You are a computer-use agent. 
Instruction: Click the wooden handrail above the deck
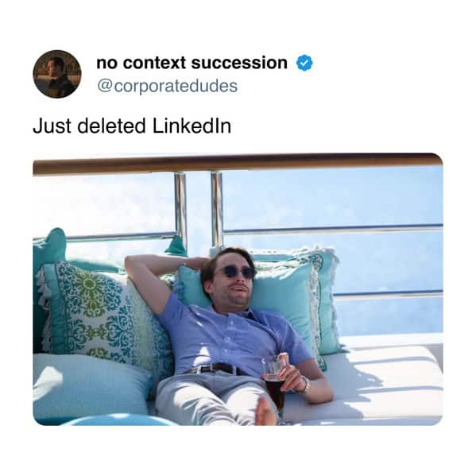(238, 164)
